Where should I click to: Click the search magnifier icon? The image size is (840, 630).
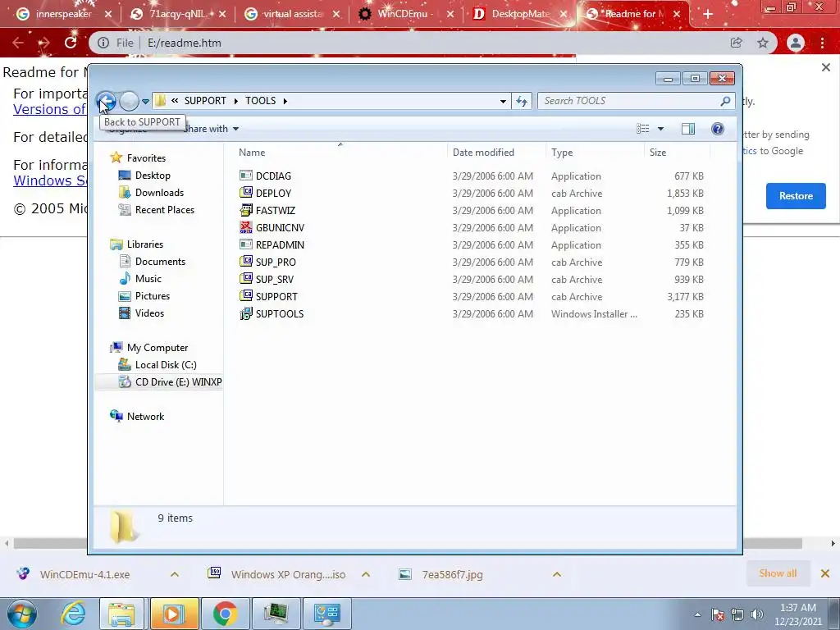(x=725, y=101)
